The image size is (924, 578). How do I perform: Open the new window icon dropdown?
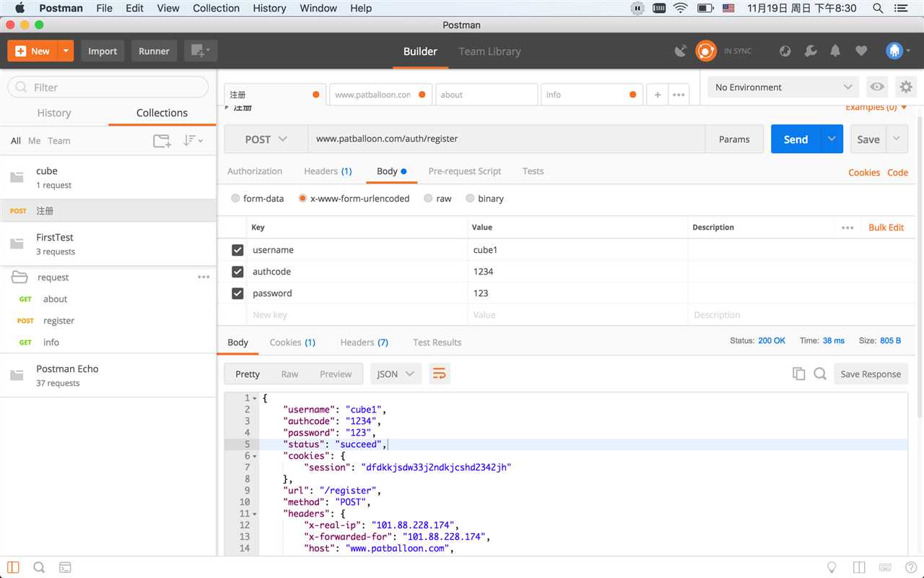(200, 51)
